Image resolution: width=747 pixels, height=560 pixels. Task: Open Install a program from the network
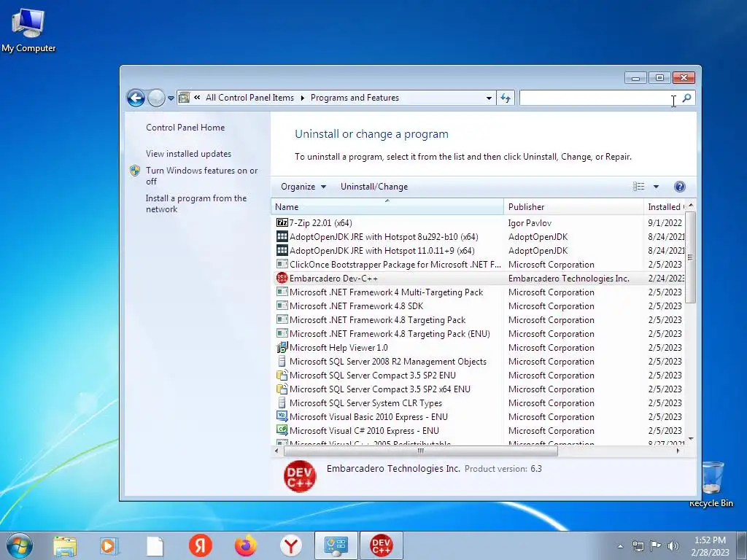(196, 203)
